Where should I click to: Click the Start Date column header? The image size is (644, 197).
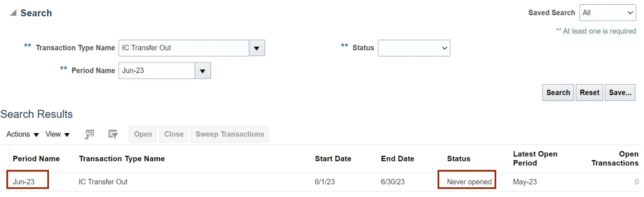tap(333, 159)
